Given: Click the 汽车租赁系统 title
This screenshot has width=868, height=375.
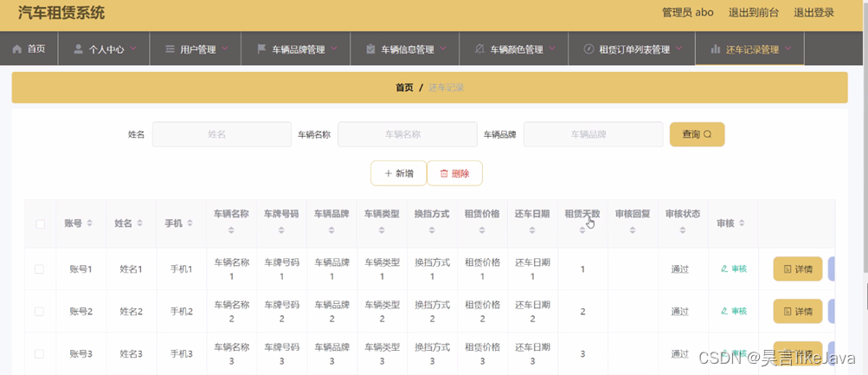Looking at the screenshot, I should pos(61,13).
